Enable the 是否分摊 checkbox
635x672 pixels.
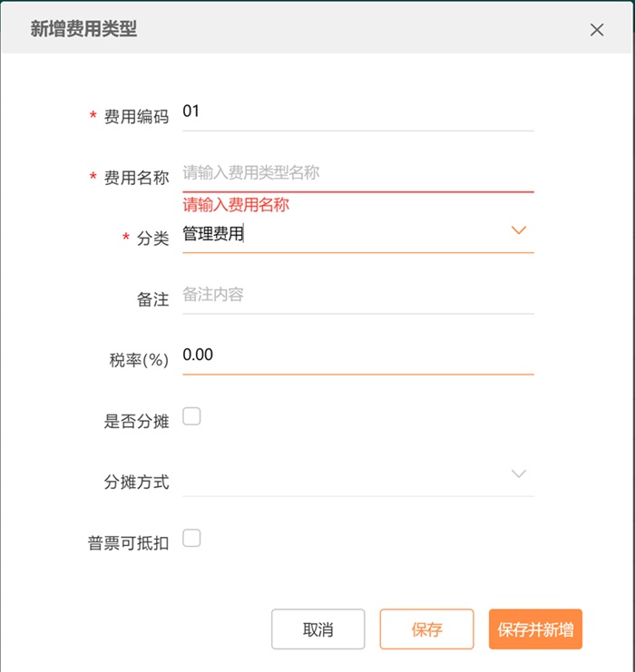(191, 417)
